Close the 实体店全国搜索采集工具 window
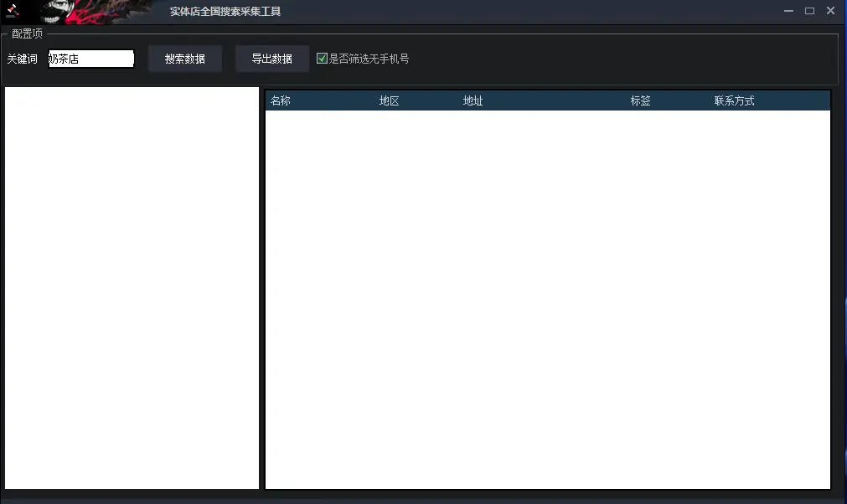The image size is (847, 504). pos(830,11)
